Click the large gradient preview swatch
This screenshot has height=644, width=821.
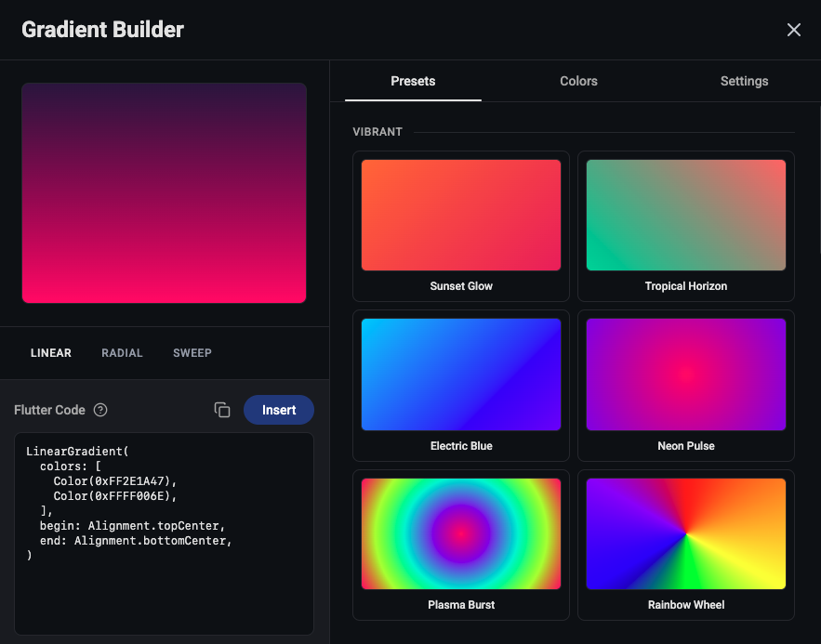pyautogui.click(x=164, y=191)
